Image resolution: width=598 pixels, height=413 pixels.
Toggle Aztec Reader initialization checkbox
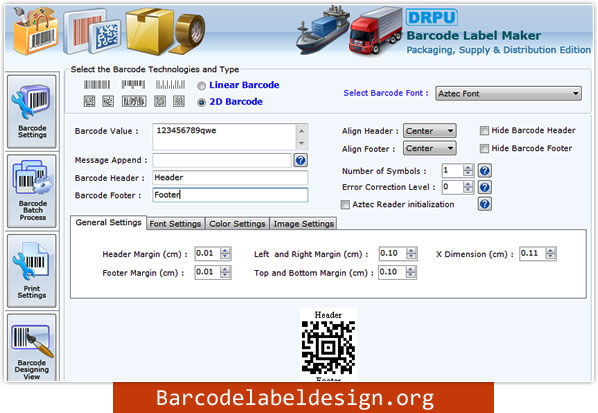[x=345, y=205]
